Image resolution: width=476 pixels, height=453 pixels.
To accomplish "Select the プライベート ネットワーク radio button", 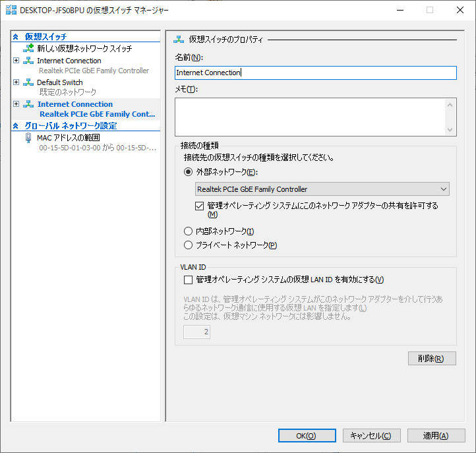I will pyautogui.click(x=188, y=245).
